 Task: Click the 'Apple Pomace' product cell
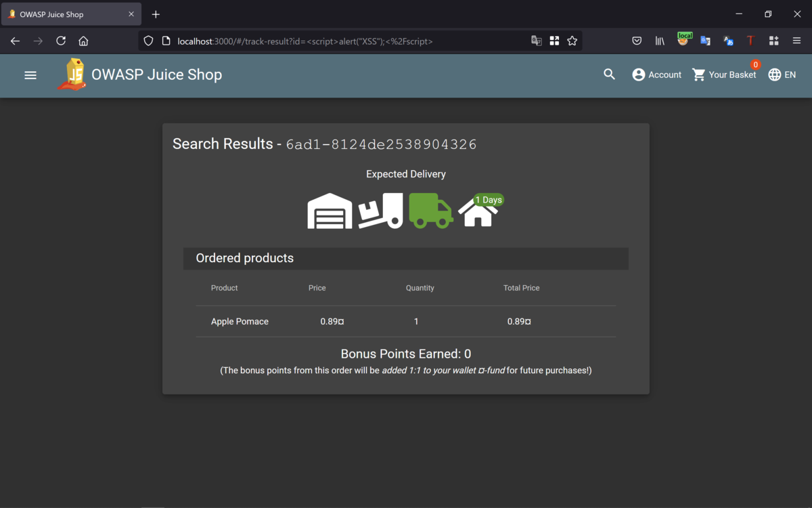tap(240, 321)
